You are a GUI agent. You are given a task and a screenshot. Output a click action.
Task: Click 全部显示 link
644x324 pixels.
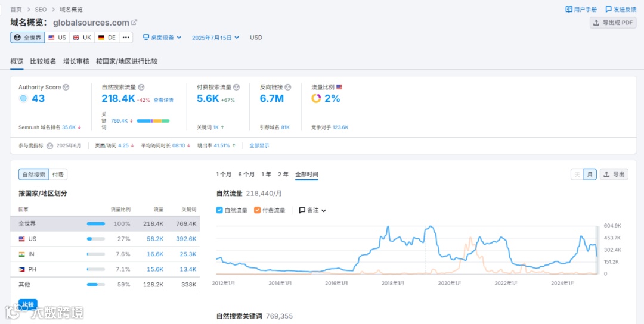coord(259,145)
